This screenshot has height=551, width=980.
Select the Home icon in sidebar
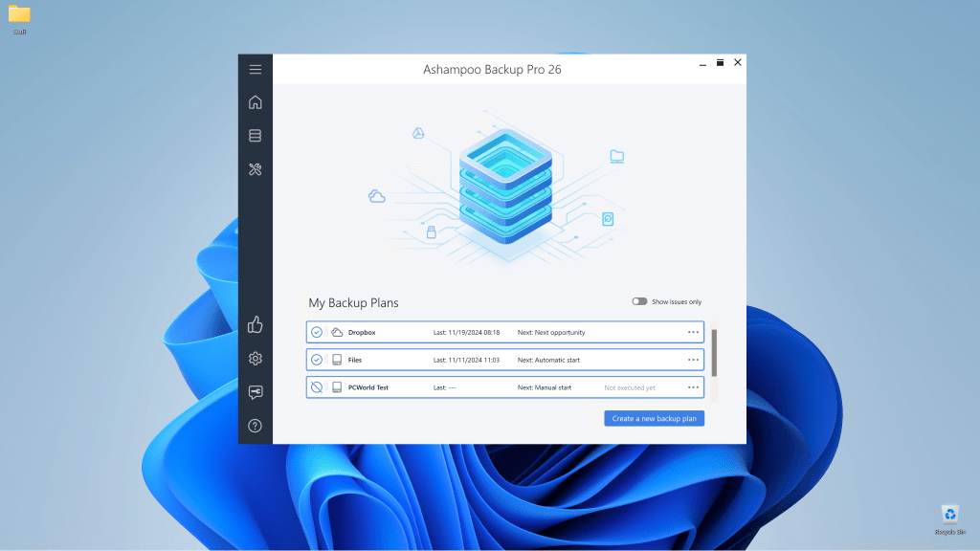[255, 101]
